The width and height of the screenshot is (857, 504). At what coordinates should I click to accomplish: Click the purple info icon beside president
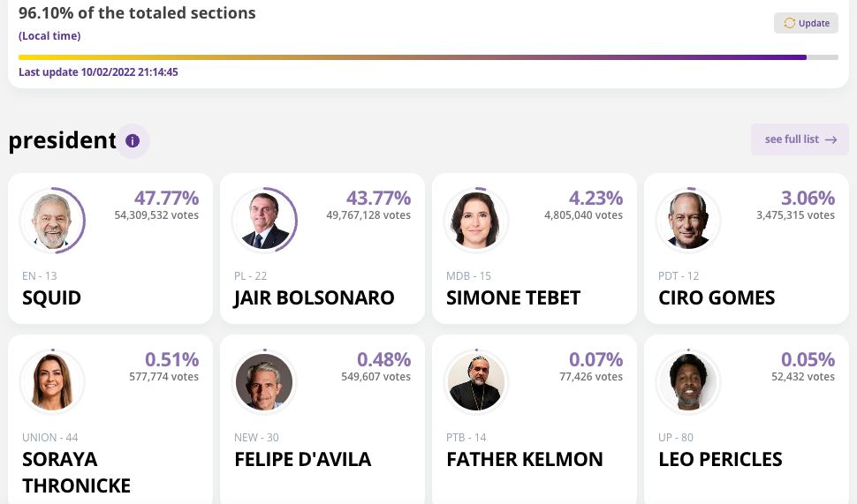(133, 141)
